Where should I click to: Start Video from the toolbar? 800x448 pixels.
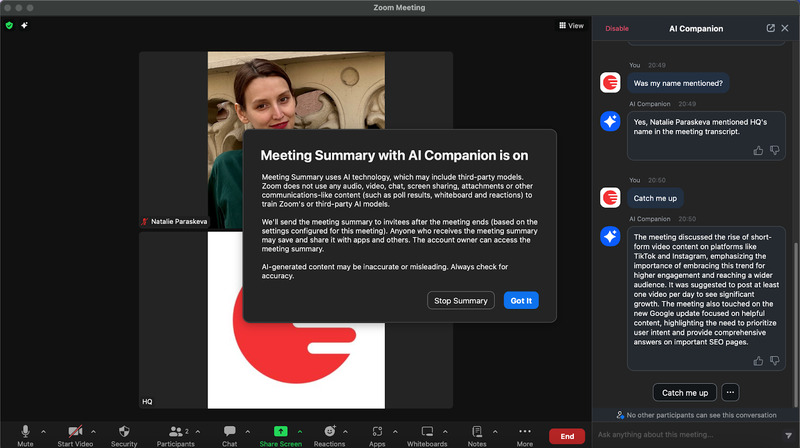[x=75, y=436]
